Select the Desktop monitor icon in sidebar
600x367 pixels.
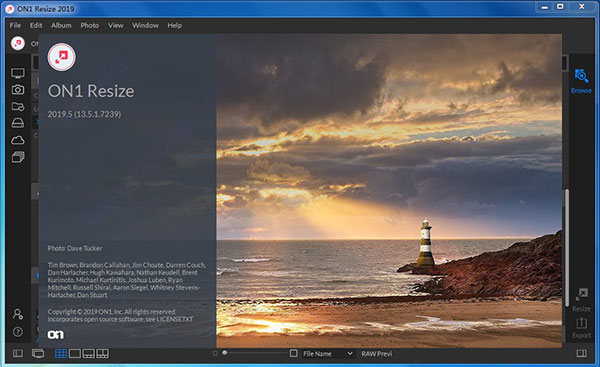[x=18, y=73]
